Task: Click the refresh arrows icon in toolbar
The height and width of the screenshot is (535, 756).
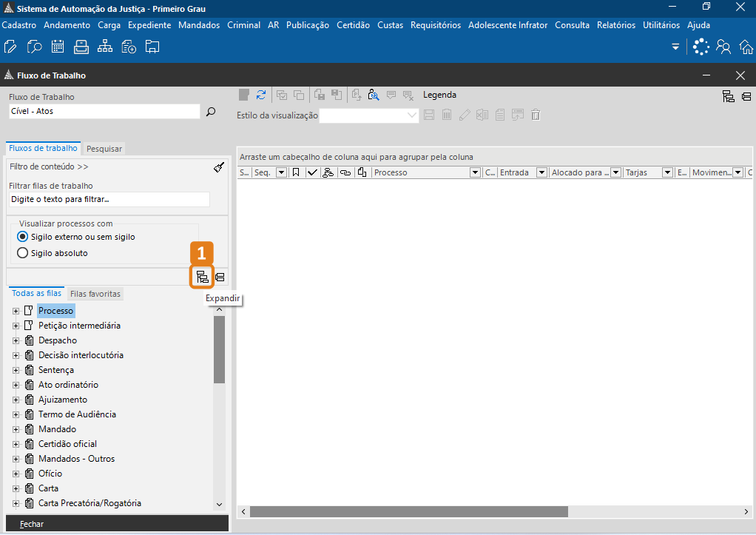Action: 261,95
